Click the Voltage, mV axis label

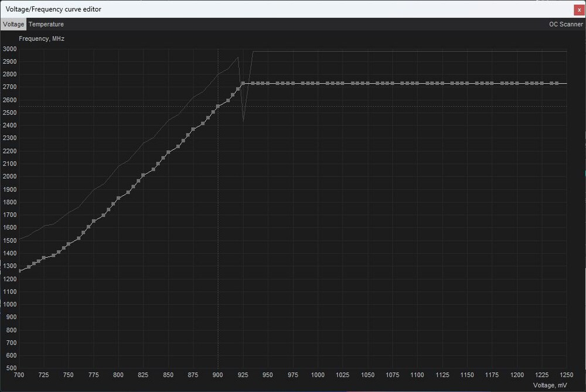(x=550, y=385)
